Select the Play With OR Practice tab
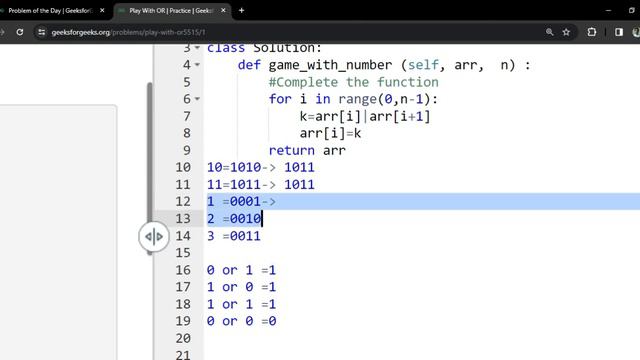 pyautogui.click(x=171, y=11)
